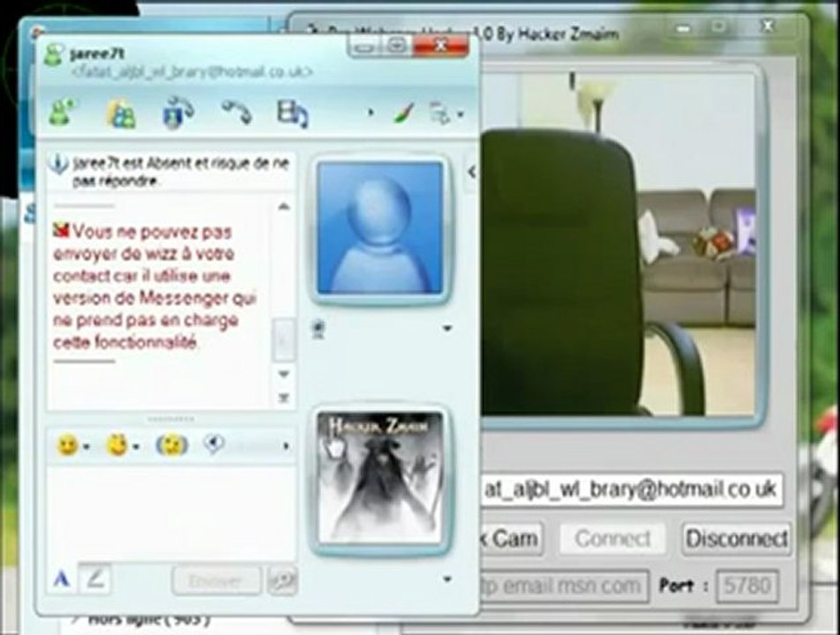Screen dimensions: 840x635
Task: Click the webcam video preview in hacker window
Action: (618, 244)
